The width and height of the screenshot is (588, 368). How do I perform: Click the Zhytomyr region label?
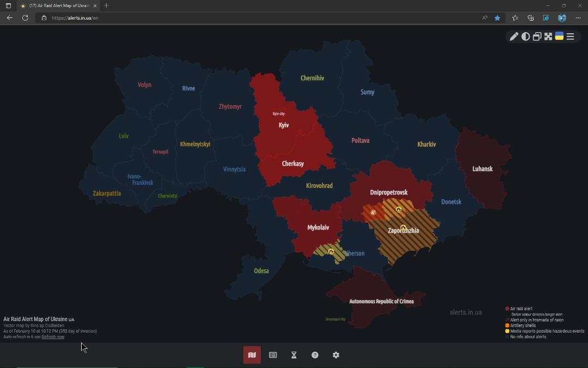[x=230, y=107]
